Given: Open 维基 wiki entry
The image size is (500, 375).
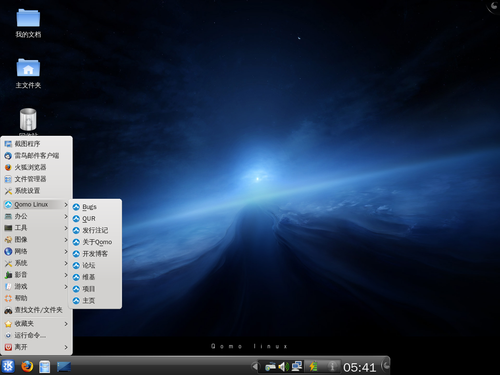Looking at the screenshot, I should (95, 277).
